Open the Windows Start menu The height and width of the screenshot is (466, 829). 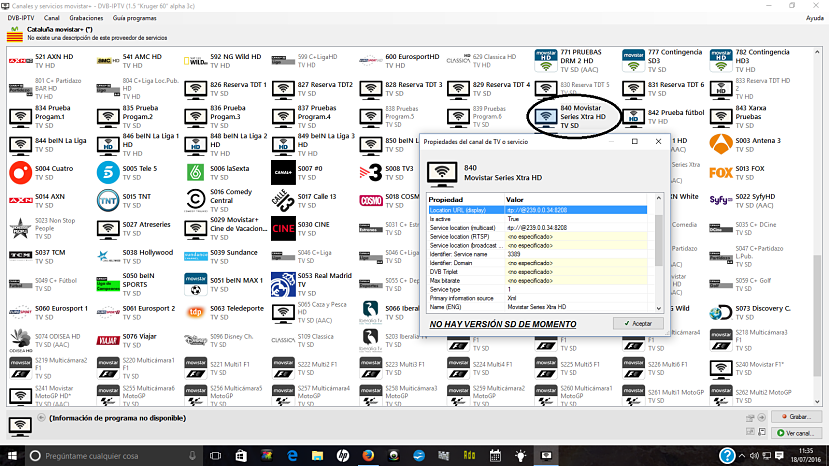12,455
